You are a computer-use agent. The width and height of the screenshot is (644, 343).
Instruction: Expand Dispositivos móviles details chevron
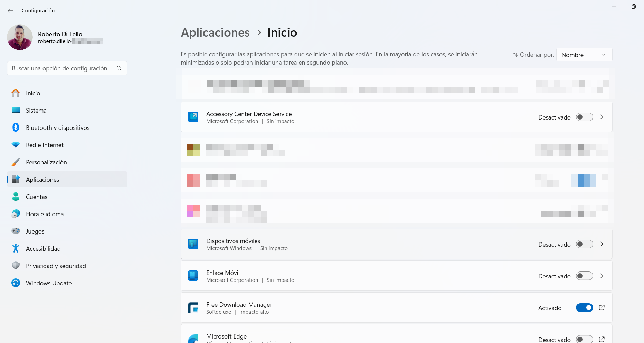(x=602, y=244)
